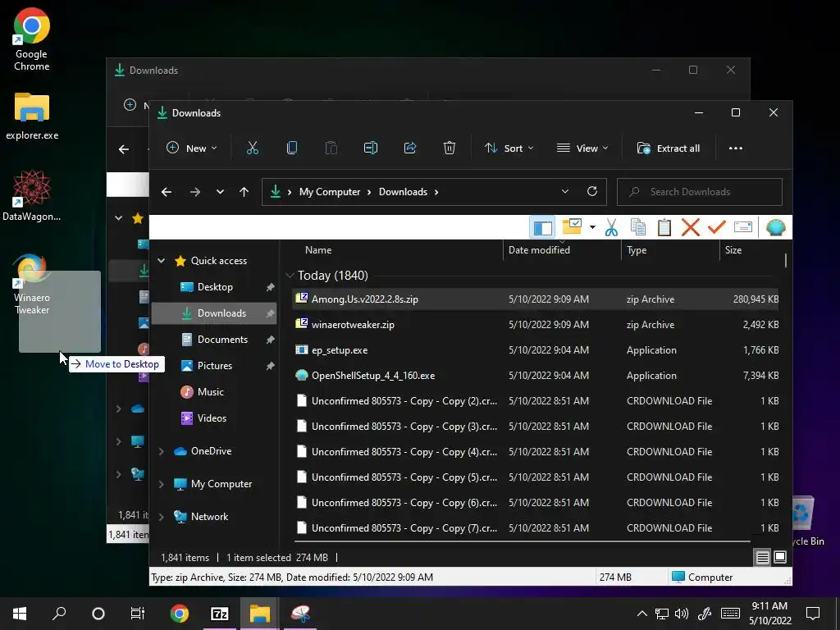Click Downloads in the address breadcrumb
Image resolution: width=840 pixels, height=630 pixels.
point(403,192)
